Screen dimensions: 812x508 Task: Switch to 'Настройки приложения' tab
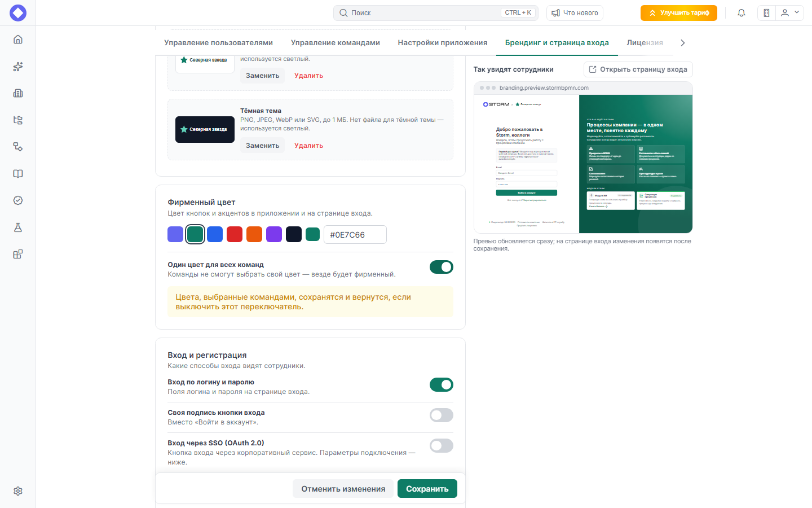[443, 43]
